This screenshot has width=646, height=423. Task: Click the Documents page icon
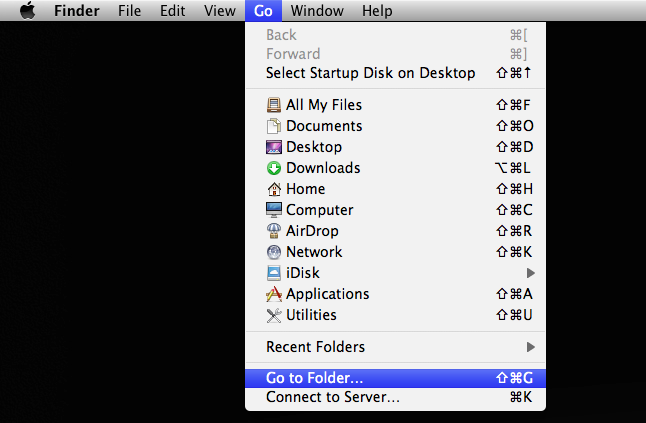(x=274, y=126)
